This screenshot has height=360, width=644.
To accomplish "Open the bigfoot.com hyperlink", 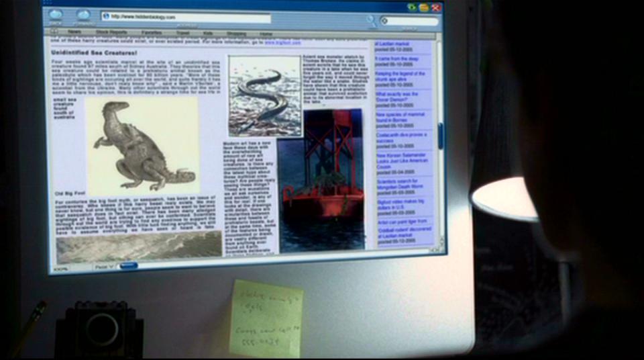I will click(x=278, y=42).
